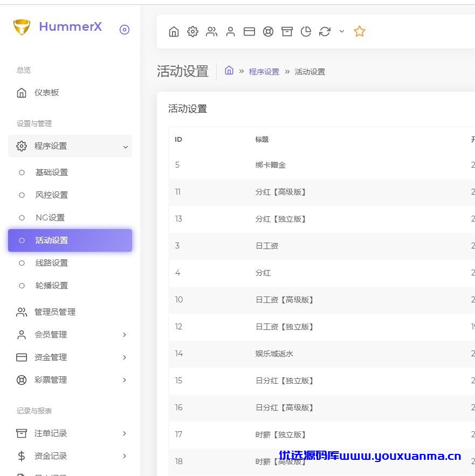The width and height of the screenshot is (475, 476).
Task: Expand 注单记录 chevron
Action: [x=125, y=433]
